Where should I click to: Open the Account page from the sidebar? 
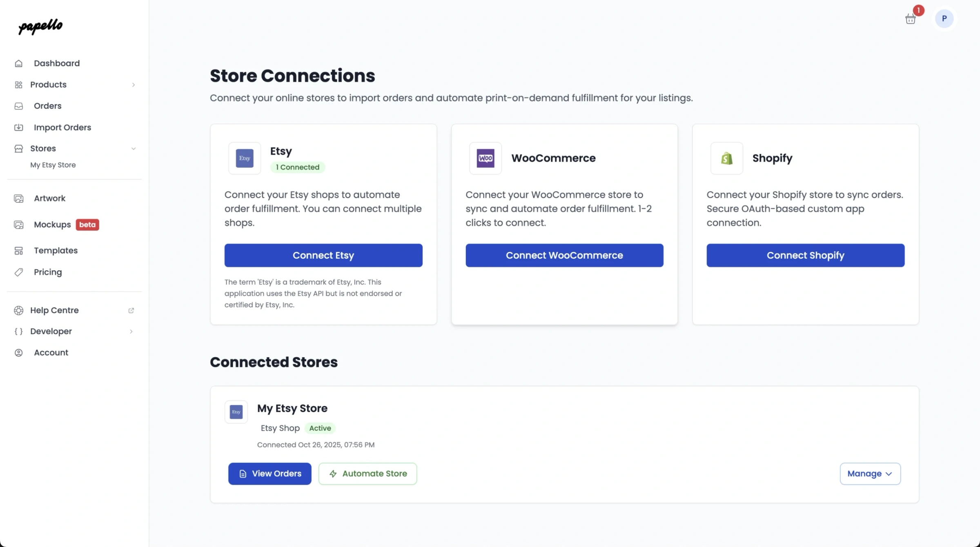(x=51, y=352)
